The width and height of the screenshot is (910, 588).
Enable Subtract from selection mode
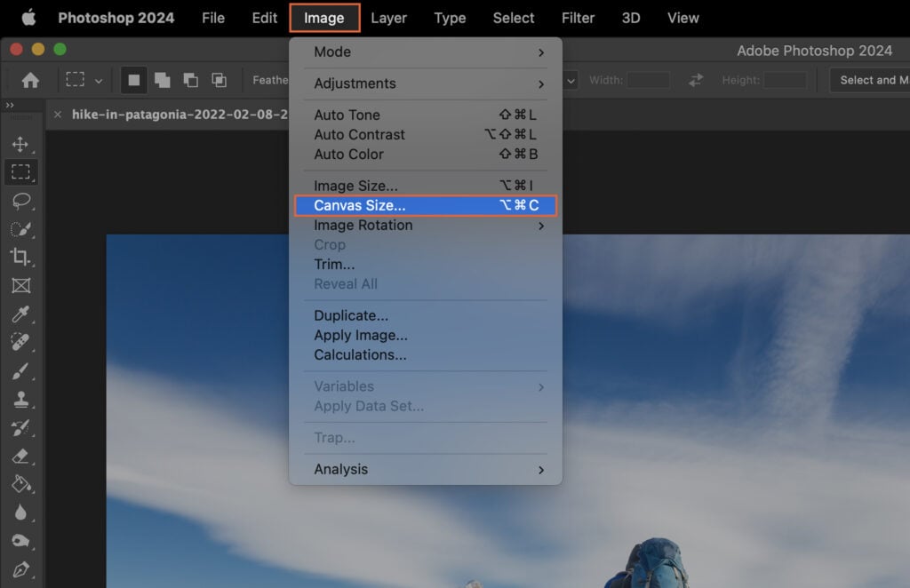click(191, 80)
